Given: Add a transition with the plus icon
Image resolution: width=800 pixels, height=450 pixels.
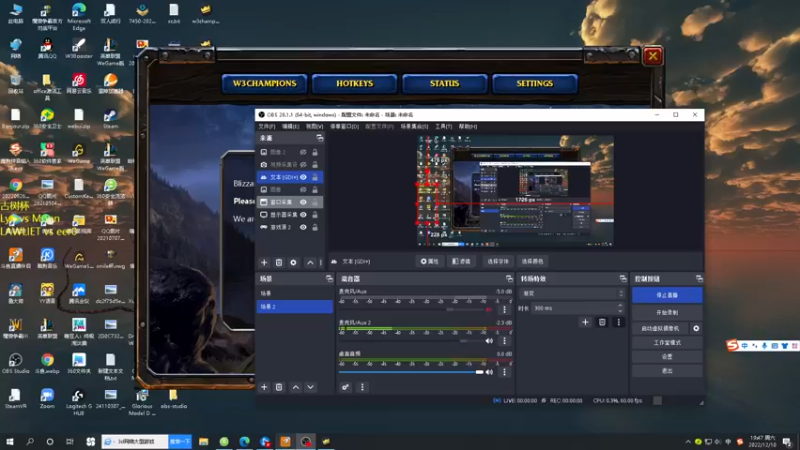Looking at the screenshot, I should 585,322.
